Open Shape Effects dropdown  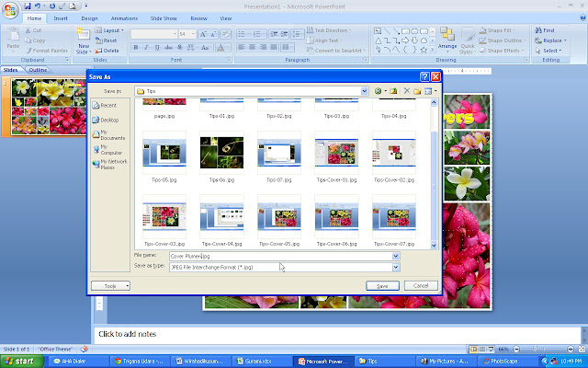(x=501, y=51)
